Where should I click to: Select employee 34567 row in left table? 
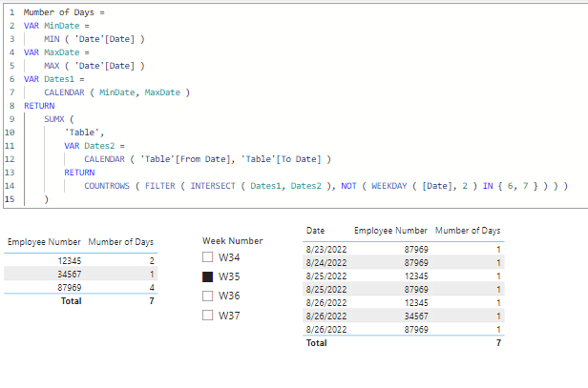(x=80, y=274)
